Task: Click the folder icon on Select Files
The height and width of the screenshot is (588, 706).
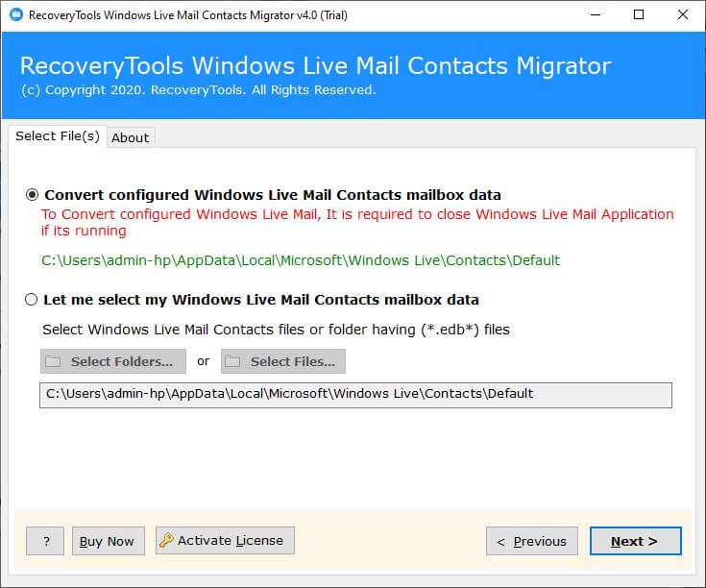Action: click(233, 362)
